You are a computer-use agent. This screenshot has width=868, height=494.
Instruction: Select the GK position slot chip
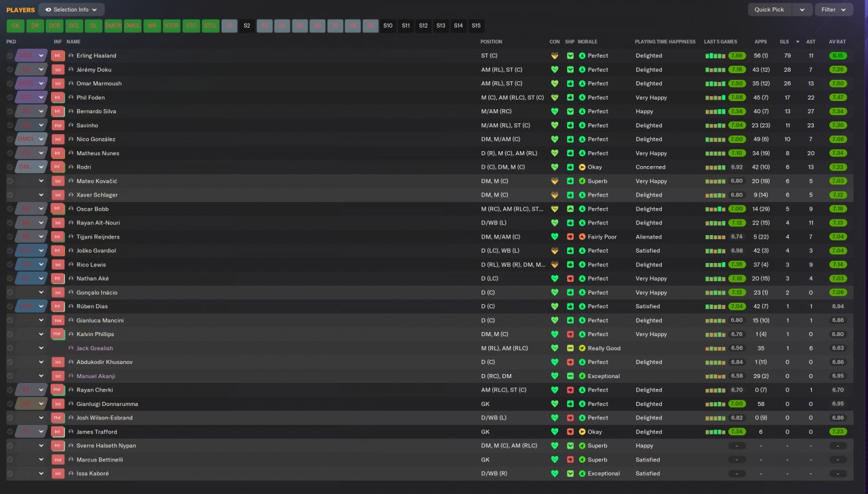pyautogui.click(x=15, y=26)
